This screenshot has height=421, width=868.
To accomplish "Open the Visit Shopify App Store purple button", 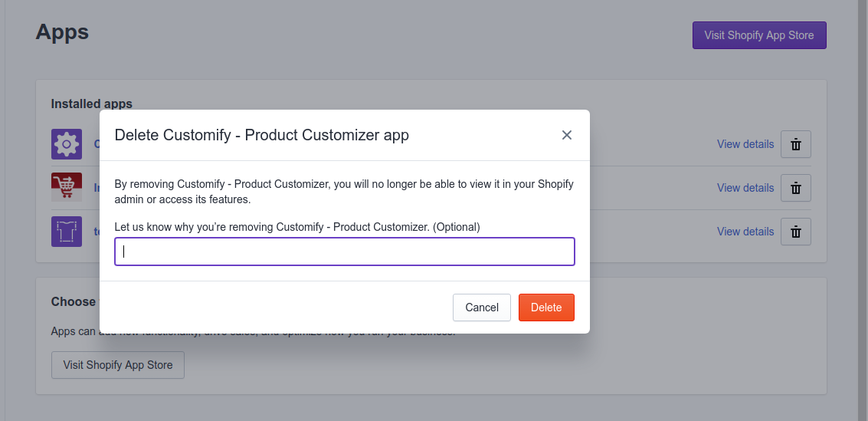I will pyautogui.click(x=759, y=35).
